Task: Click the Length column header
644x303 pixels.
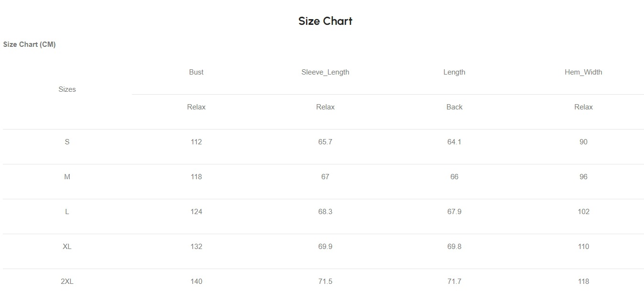Action: pos(454,72)
